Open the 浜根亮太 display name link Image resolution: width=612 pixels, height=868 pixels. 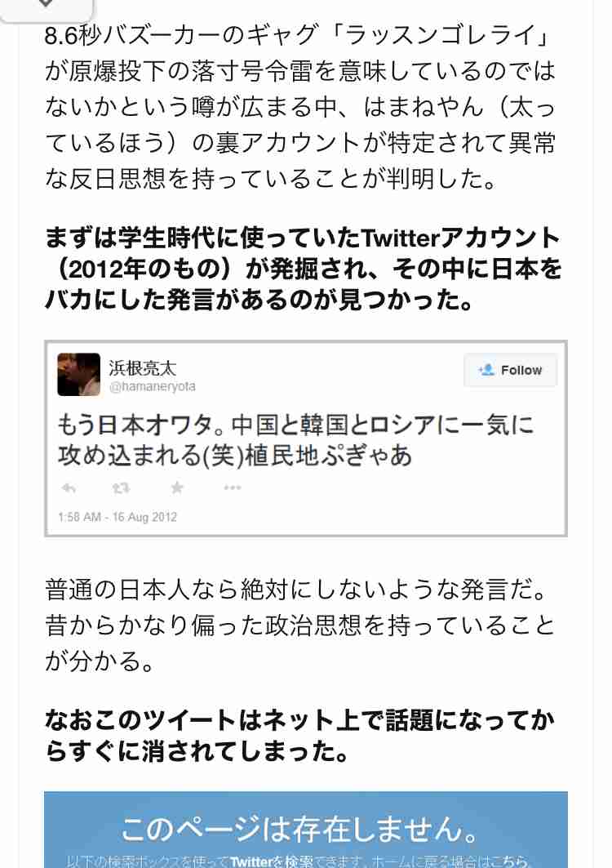[143, 367]
